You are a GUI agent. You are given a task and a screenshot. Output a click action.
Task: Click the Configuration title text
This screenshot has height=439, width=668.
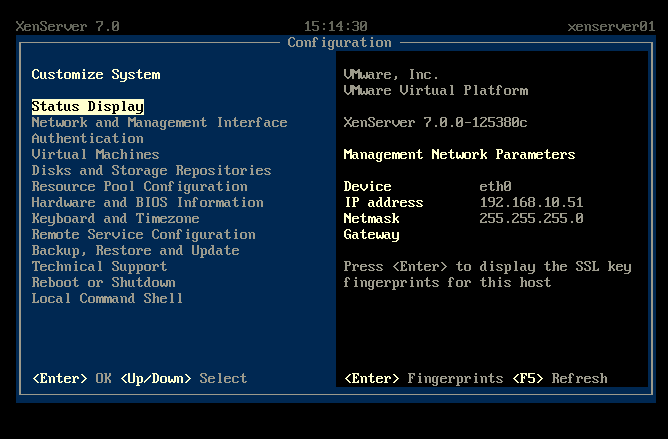339,43
